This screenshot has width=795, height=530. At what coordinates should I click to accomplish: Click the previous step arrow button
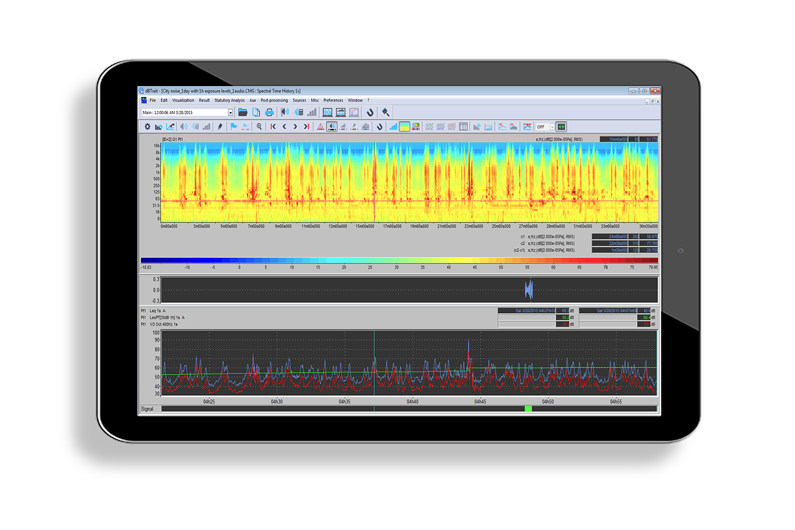pyautogui.click(x=284, y=127)
